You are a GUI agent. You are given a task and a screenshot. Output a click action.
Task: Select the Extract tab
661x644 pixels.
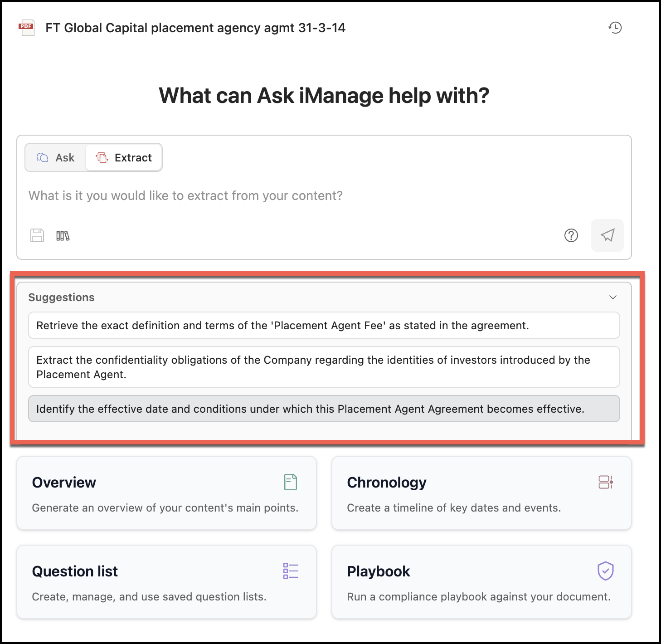(124, 157)
